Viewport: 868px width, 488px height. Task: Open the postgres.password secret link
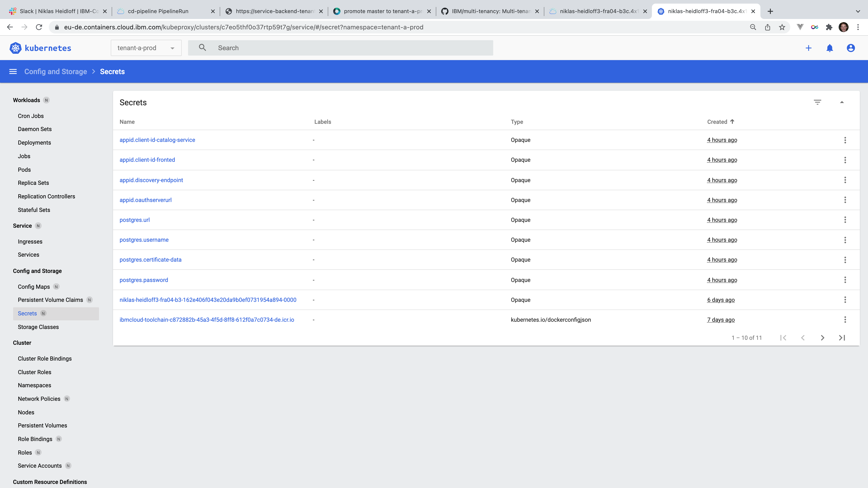144,280
